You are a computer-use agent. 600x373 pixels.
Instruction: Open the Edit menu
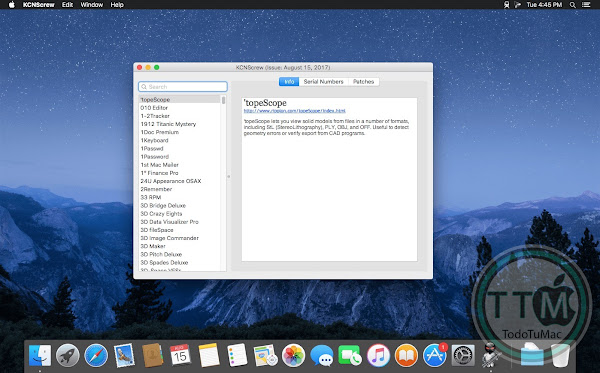[x=67, y=5]
